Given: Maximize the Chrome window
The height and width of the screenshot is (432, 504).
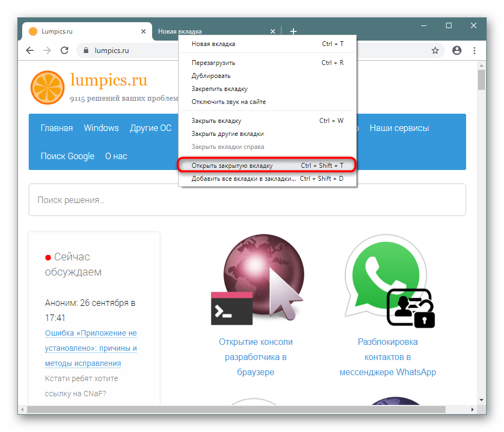Looking at the screenshot, I should 449,25.
